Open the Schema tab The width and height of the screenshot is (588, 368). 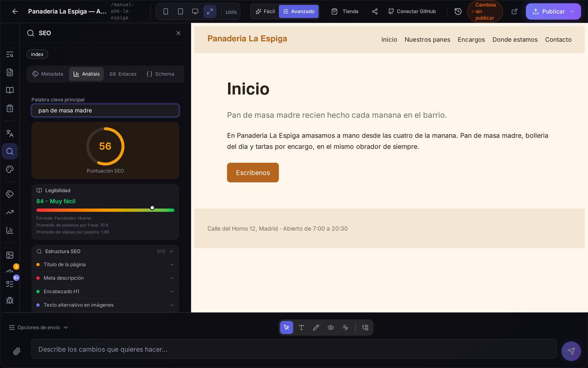(x=160, y=74)
